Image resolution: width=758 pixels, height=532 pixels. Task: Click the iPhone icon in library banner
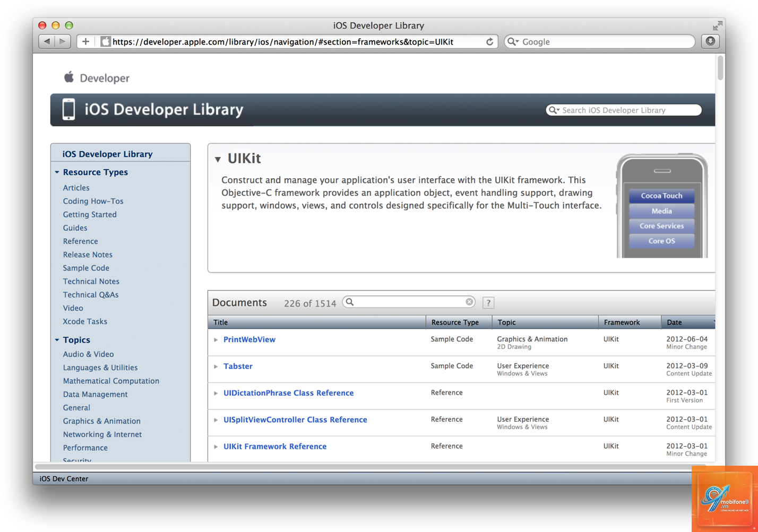[68, 109]
